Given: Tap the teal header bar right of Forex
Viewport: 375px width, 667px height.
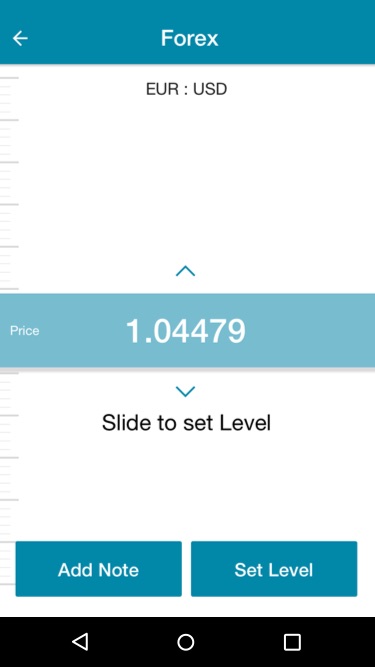Looking at the screenshot, I should click(x=298, y=38).
